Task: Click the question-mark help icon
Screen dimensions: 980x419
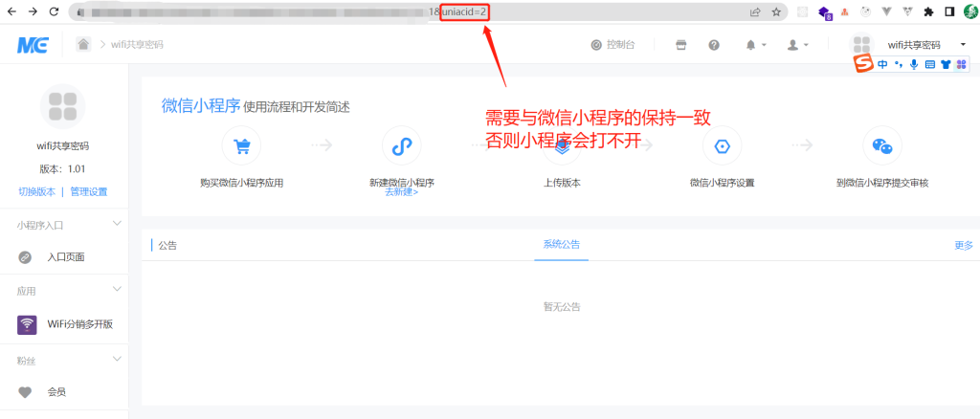Action: coord(714,45)
